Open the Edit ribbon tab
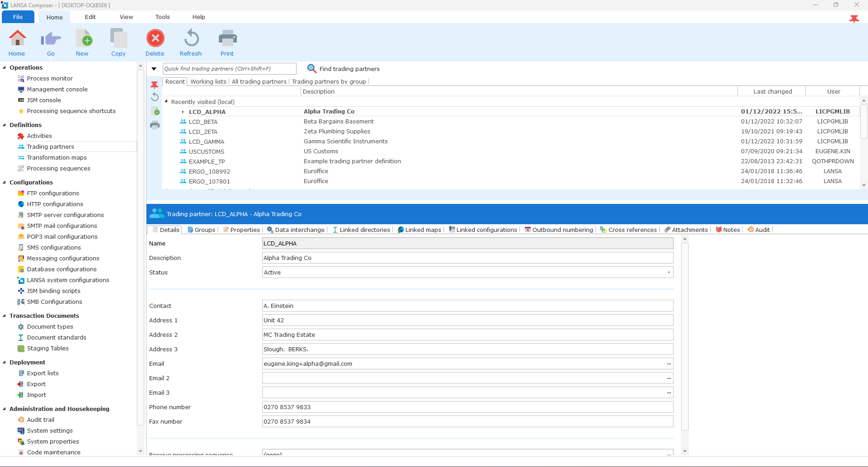Image resolution: width=868 pixels, height=467 pixels. coord(90,17)
